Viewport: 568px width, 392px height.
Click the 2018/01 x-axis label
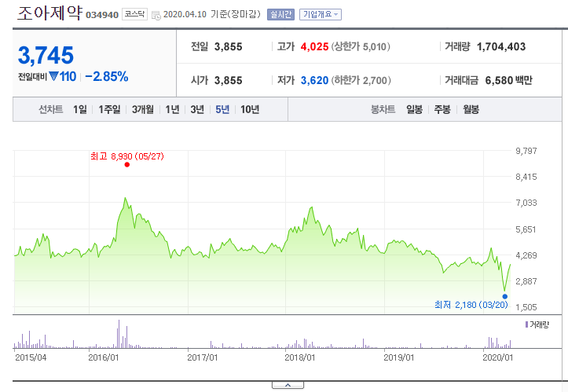[299, 357]
